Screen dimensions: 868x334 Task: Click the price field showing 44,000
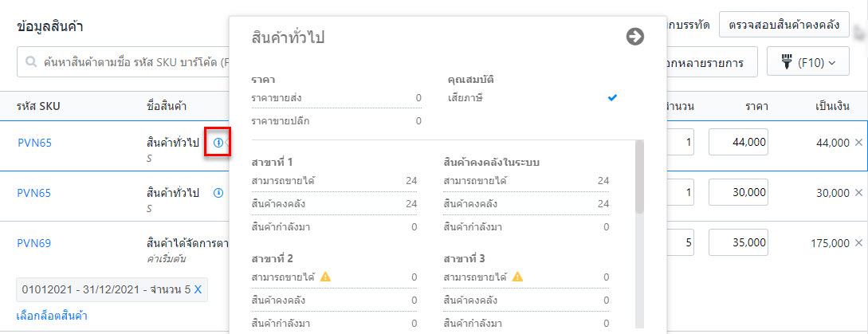(738, 143)
